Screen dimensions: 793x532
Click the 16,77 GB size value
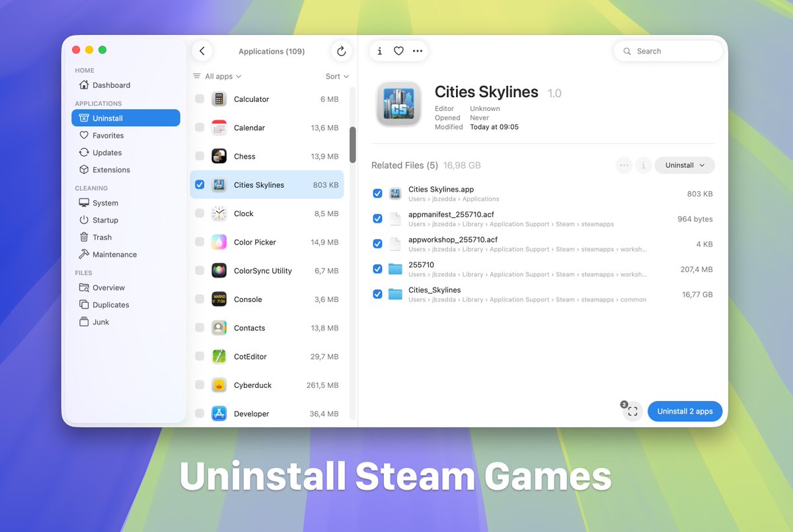coord(697,295)
